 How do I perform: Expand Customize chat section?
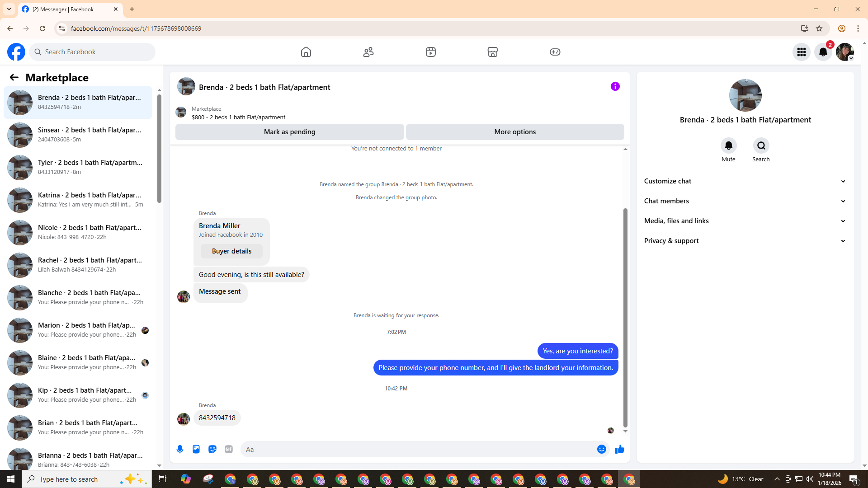[745, 181]
